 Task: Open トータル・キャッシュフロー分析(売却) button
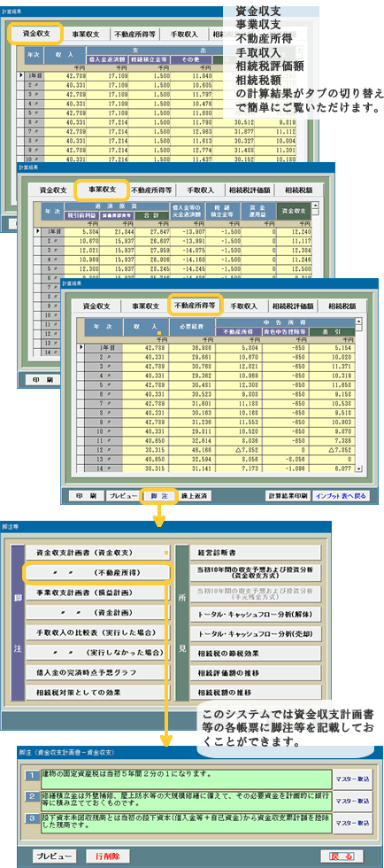pos(256,634)
